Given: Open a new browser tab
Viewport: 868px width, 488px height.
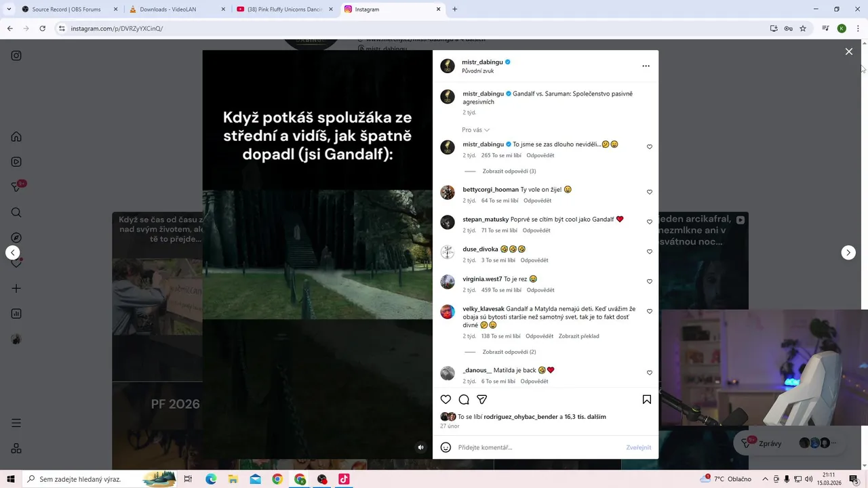Looking at the screenshot, I should (x=454, y=9).
